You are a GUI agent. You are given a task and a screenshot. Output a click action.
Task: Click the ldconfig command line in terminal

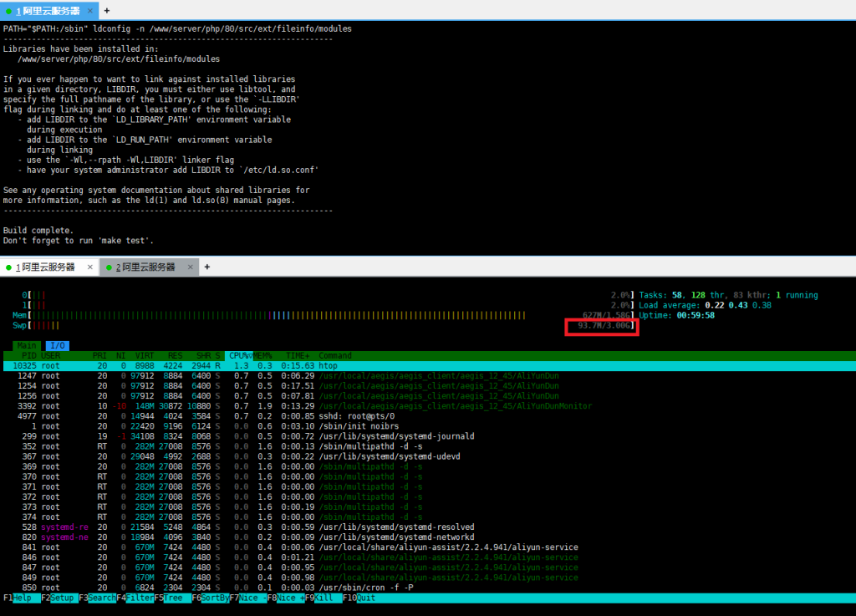pos(177,29)
